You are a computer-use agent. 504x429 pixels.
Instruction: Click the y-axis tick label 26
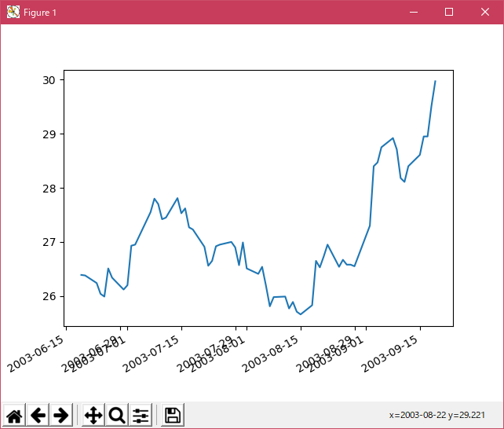[49, 297]
